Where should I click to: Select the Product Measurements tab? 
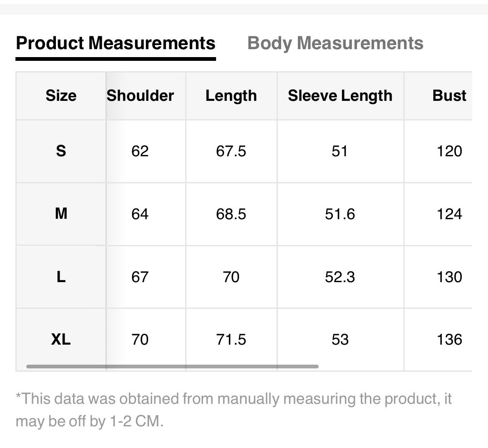(116, 43)
